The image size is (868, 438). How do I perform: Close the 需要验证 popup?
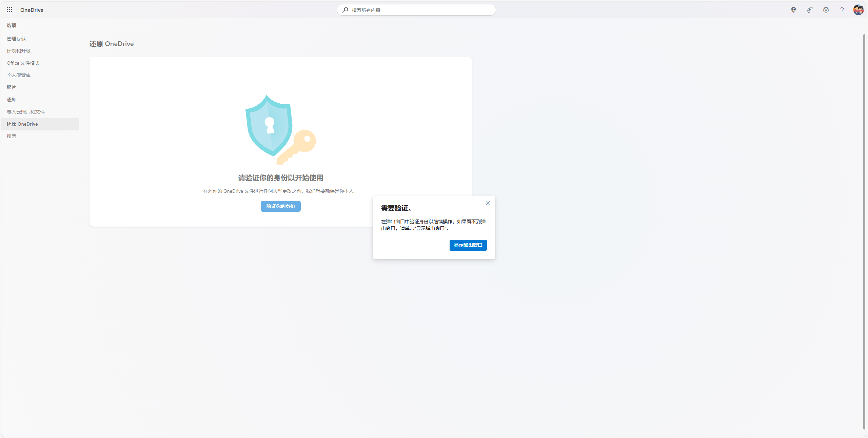[x=488, y=203]
